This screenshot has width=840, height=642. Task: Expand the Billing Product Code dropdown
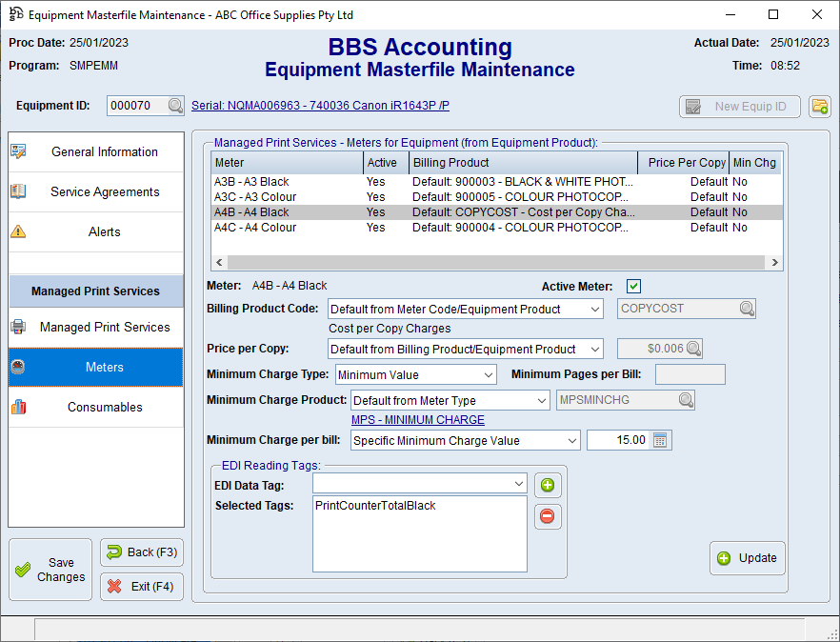[x=594, y=309]
